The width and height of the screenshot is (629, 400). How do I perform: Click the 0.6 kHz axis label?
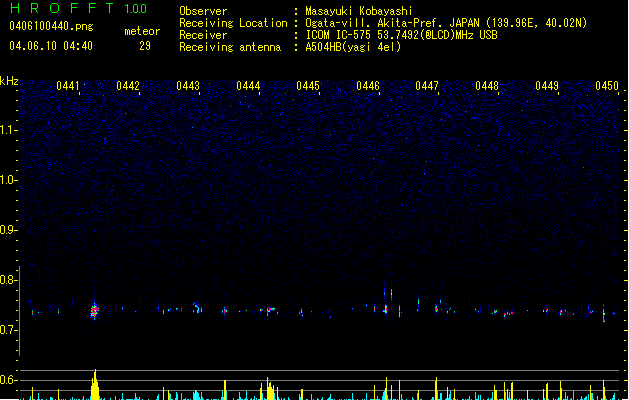[x=9, y=380]
